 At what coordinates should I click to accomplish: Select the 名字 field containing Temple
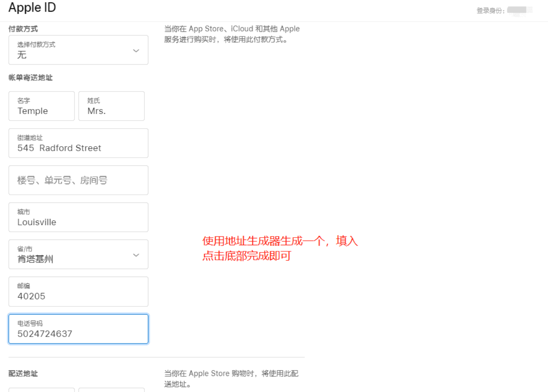click(41, 106)
